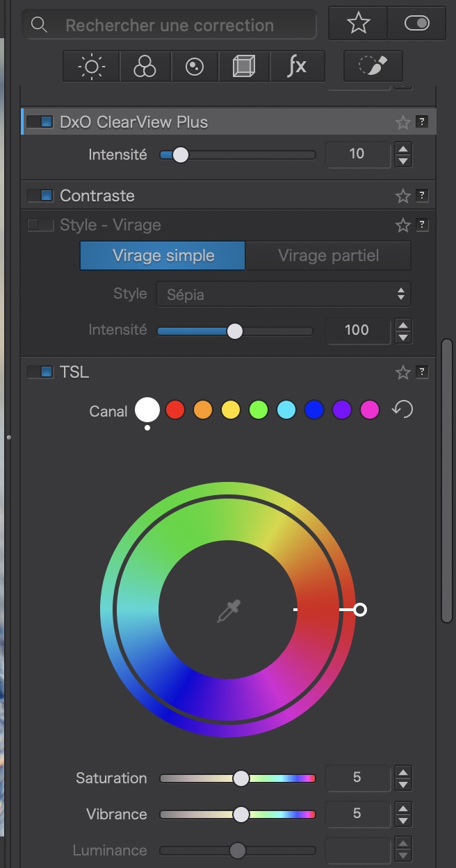The height and width of the screenshot is (868, 456).
Task: Increase the ClearView Intensité stepper value
Action: tap(403, 148)
